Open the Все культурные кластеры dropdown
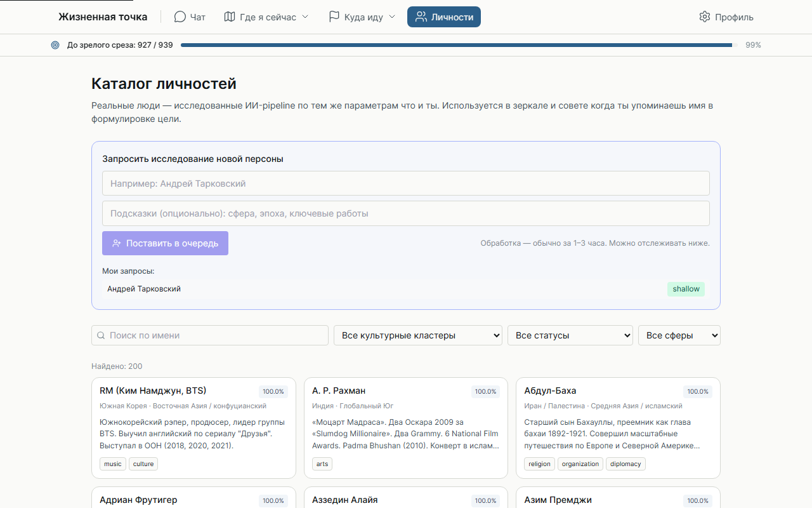 click(418, 335)
